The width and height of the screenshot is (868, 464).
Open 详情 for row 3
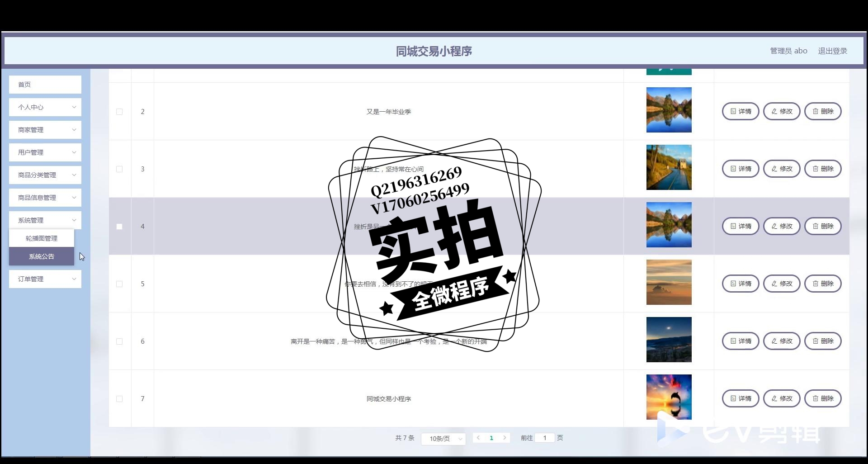point(741,169)
